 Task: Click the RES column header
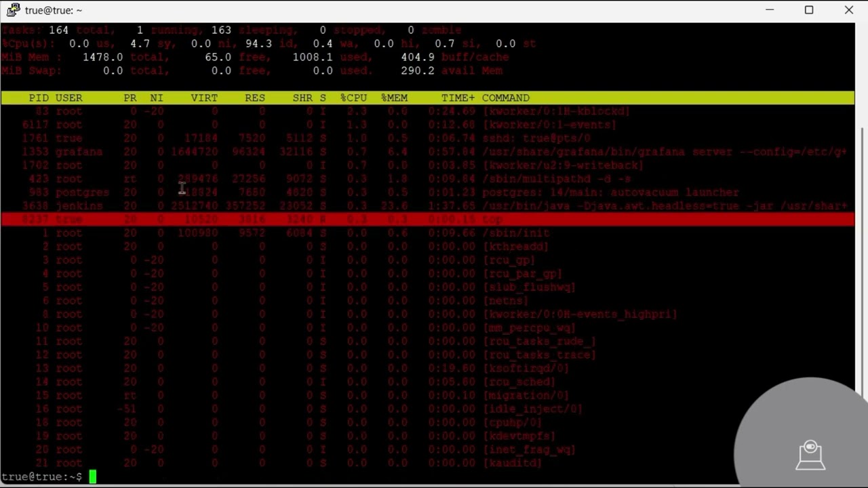255,98
